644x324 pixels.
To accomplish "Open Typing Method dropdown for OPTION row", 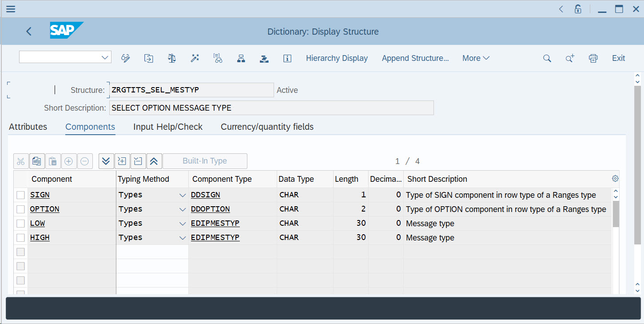I will [x=182, y=209].
